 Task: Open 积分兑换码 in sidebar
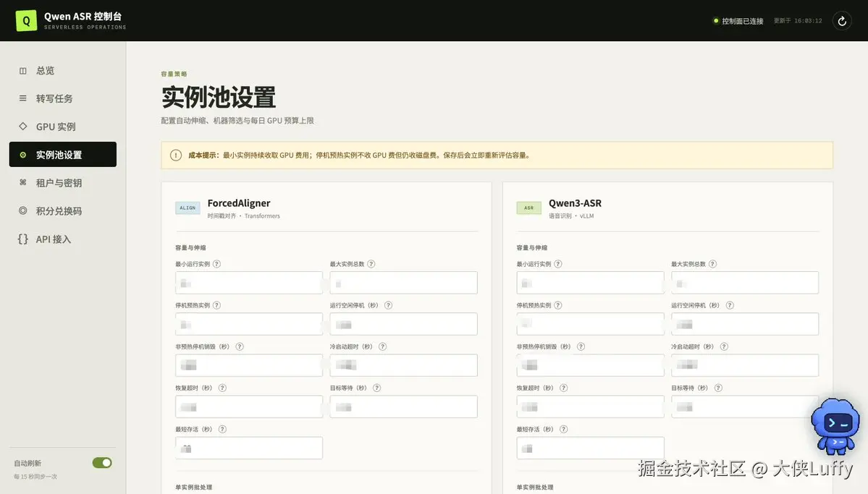coord(62,210)
